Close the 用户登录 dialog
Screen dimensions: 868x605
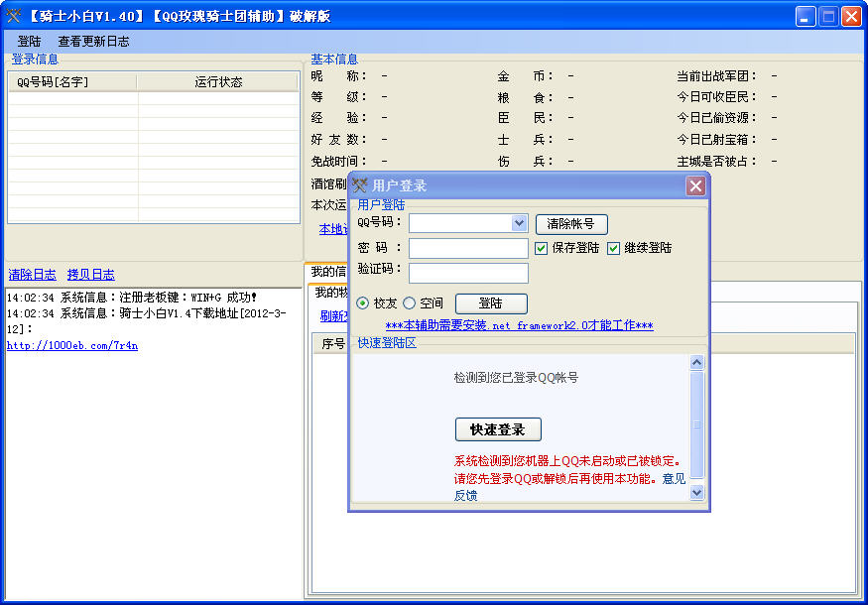tap(695, 186)
